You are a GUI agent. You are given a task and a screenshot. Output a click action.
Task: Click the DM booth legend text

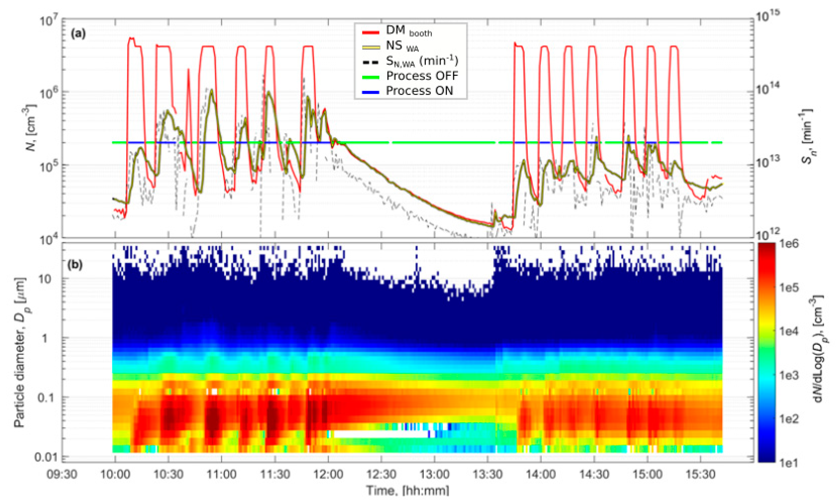(x=409, y=31)
